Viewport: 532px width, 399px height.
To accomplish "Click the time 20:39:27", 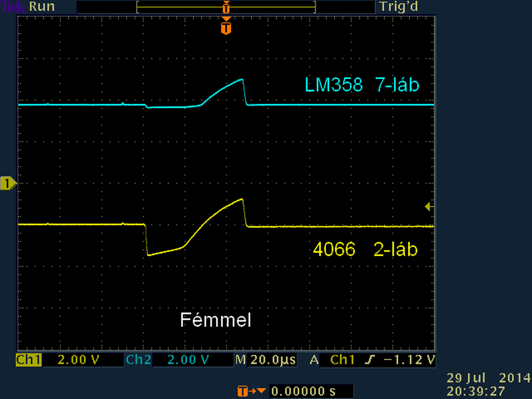I will point(476,391).
